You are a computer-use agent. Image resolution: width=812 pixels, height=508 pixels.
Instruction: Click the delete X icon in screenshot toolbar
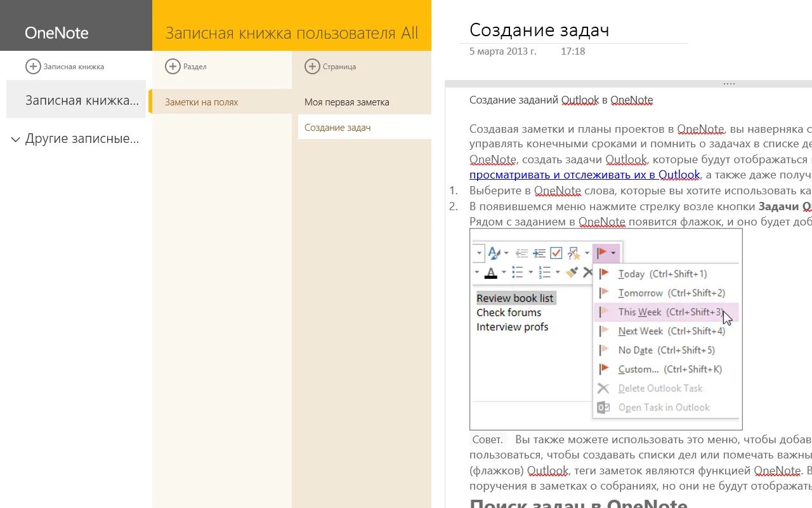point(588,272)
